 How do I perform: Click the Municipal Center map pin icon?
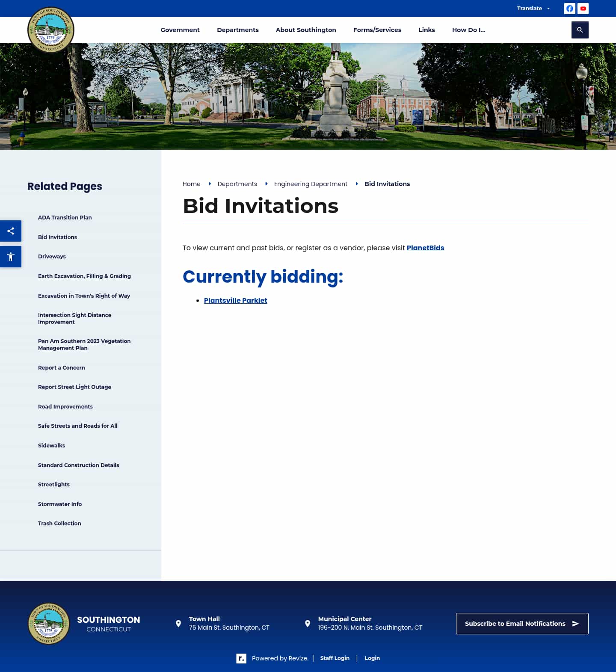pos(308,624)
